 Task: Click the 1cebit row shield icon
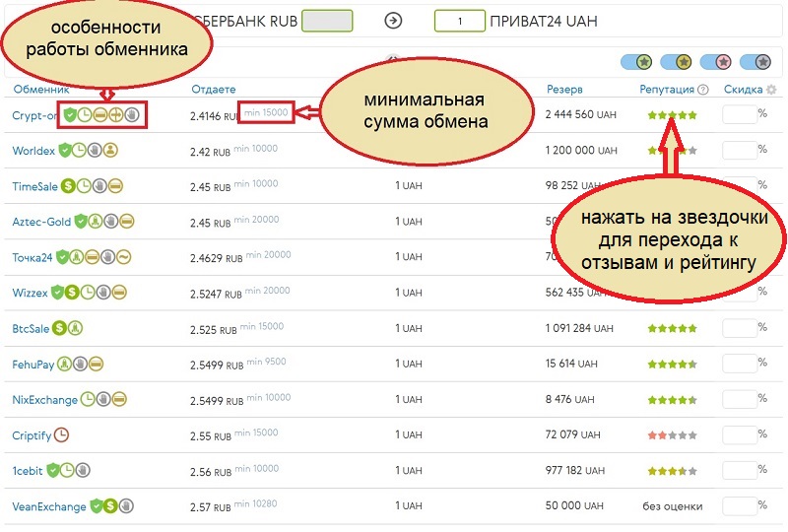(x=52, y=470)
